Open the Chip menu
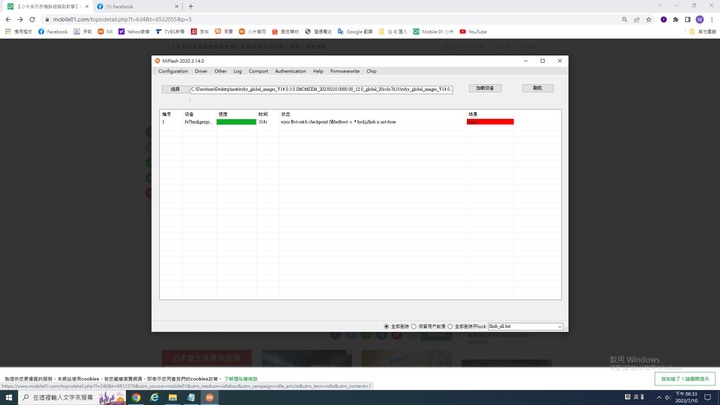This screenshot has height=405, width=720. (371, 71)
